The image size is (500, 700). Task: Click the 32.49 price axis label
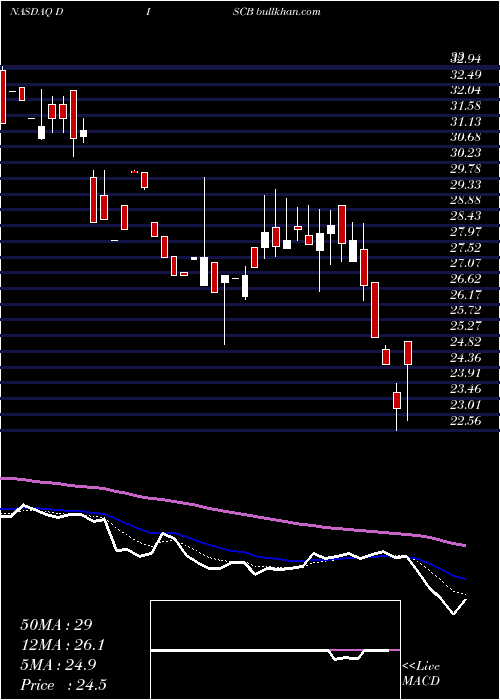(x=466, y=74)
